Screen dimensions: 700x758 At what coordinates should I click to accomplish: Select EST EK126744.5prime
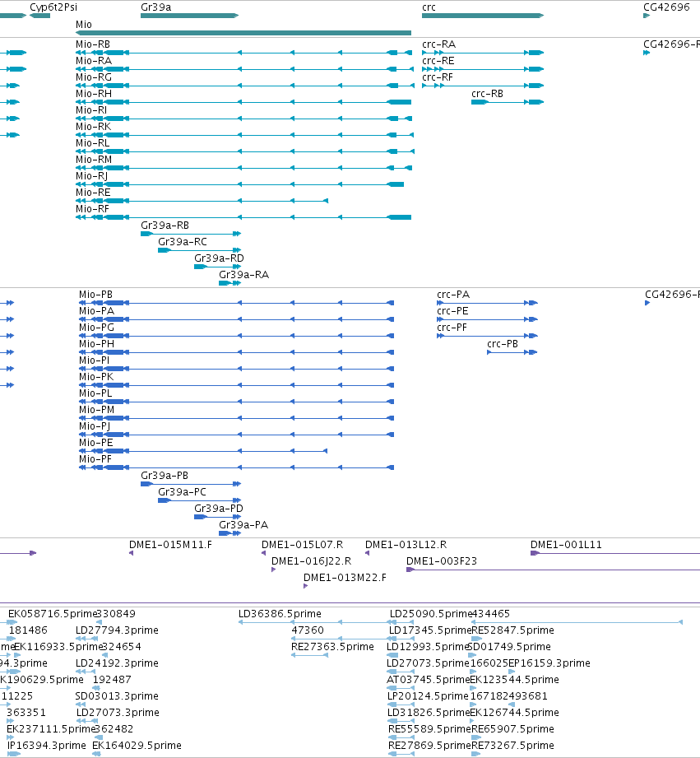coord(514,712)
